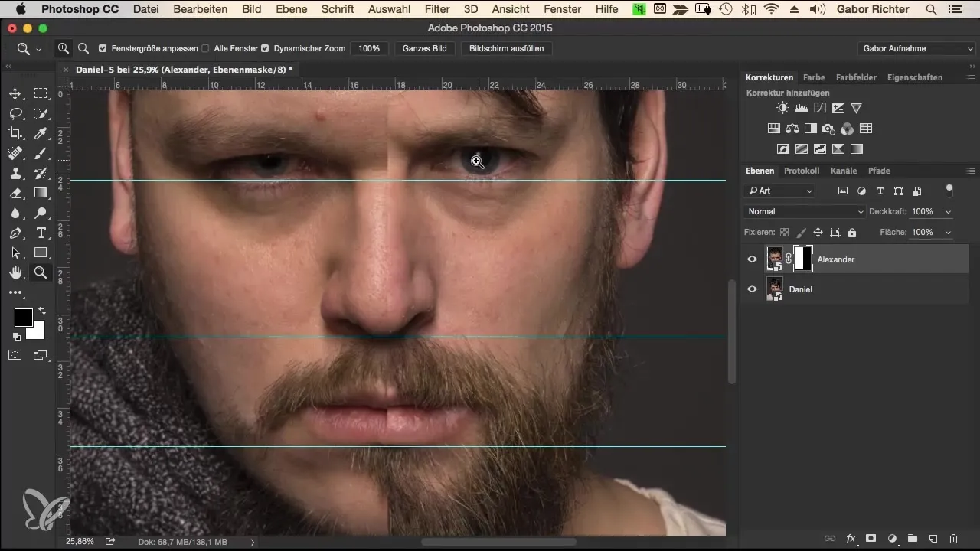This screenshot has width=980, height=551.
Task: Select the Brush tool
Action: click(x=41, y=153)
